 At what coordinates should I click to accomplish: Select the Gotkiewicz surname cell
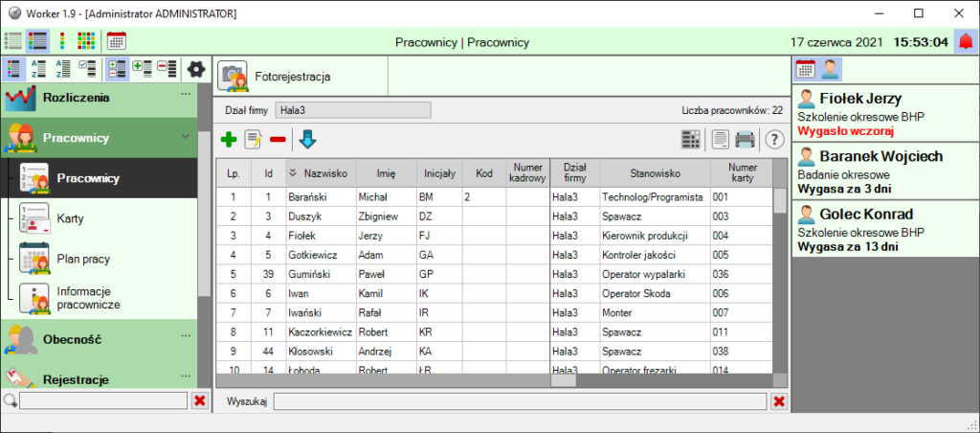[322, 255]
